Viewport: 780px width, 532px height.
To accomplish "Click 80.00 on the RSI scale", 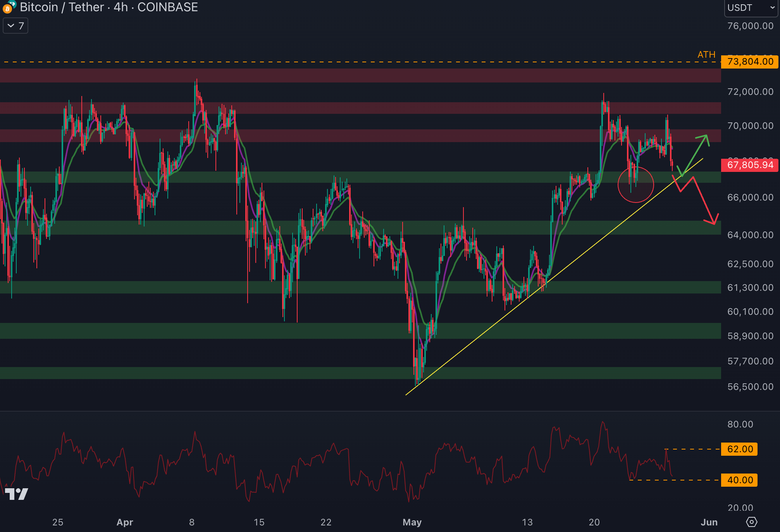I will click(740, 424).
